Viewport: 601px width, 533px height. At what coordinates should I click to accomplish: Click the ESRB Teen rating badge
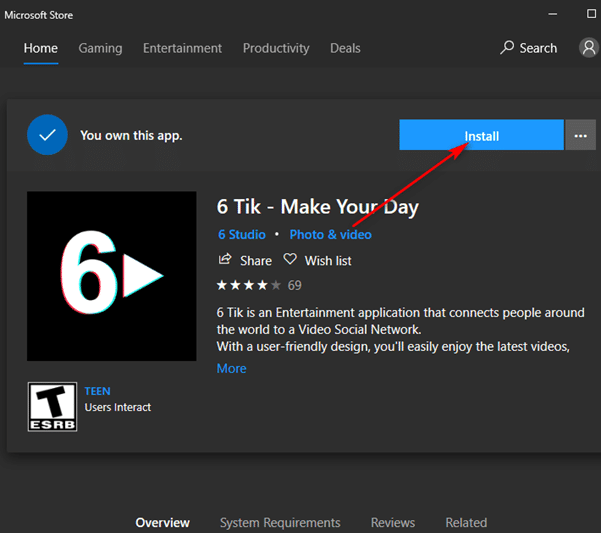53,407
